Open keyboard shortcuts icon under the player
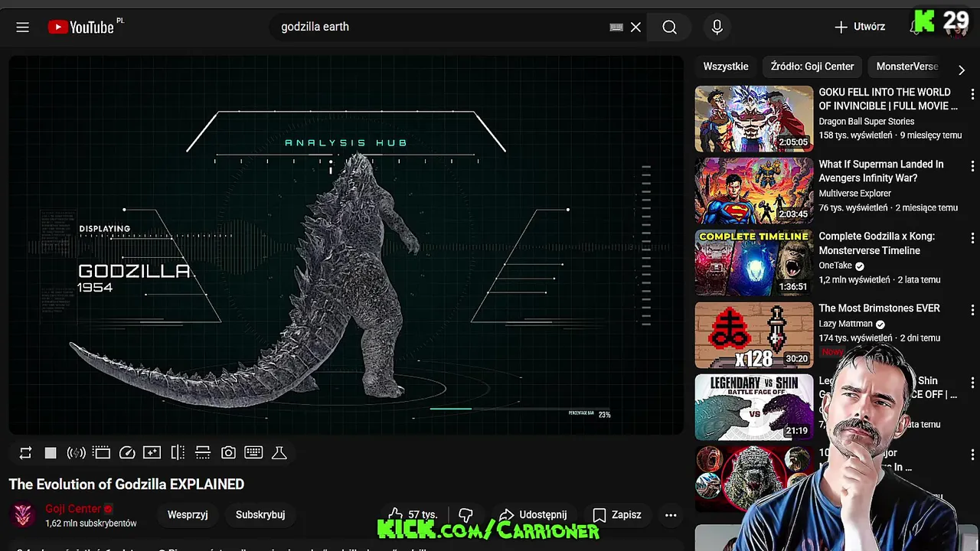Viewport: 980px width, 551px height. [x=253, y=453]
